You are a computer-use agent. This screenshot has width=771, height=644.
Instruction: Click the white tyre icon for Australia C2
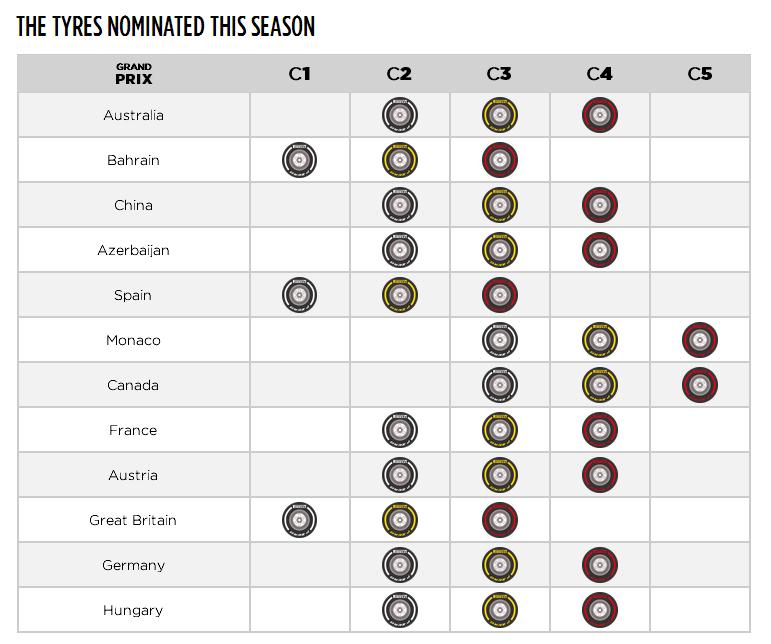(x=399, y=116)
